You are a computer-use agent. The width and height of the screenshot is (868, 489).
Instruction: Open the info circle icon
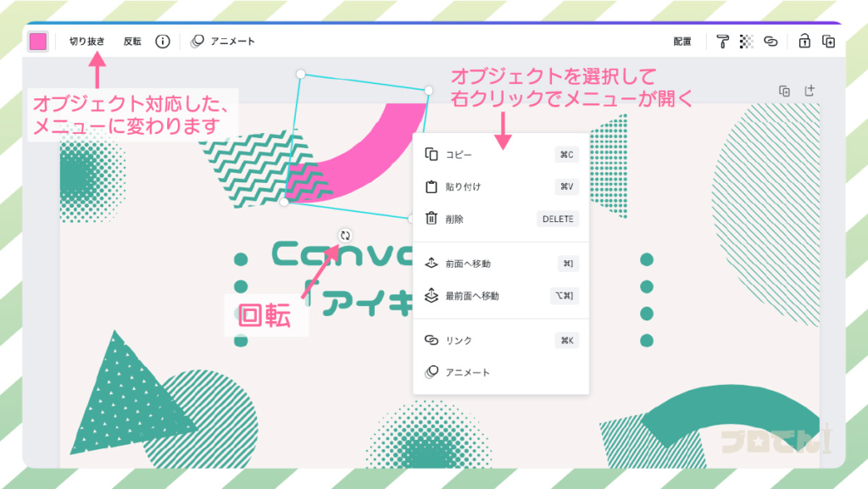pyautogui.click(x=163, y=42)
